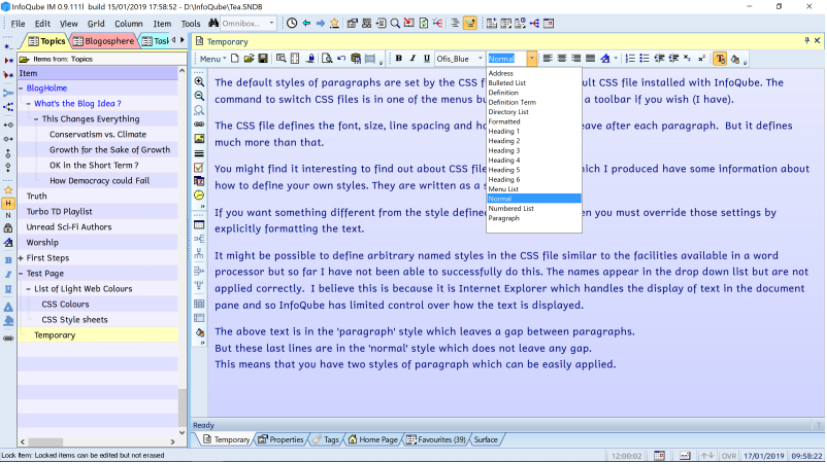The height and width of the screenshot is (465, 827).
Task: Center the text alignment
Action: point(562,59)
